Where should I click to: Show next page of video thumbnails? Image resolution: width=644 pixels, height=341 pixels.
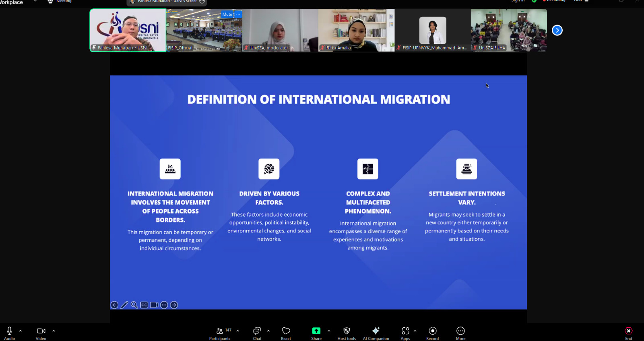tap(557, 30)
